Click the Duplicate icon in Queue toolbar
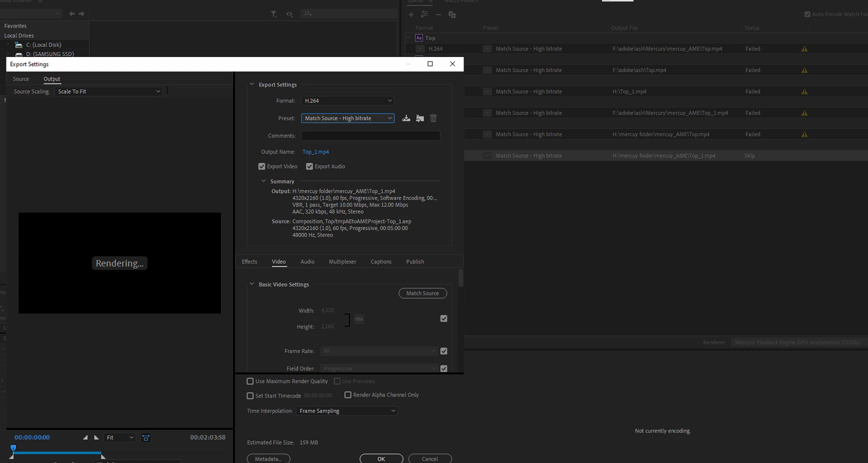The width and height of the screenshot is (868, 463). pyautogui.click(x=452, y=15)
